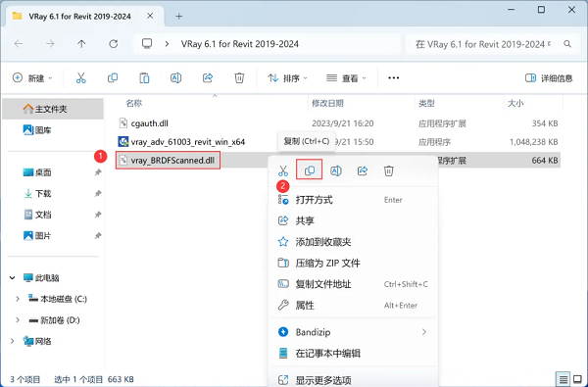The width and height of the screenshot is (588, 387).
Task: Click the toolbar Cut scissors icon
Action: pos(80,78)
